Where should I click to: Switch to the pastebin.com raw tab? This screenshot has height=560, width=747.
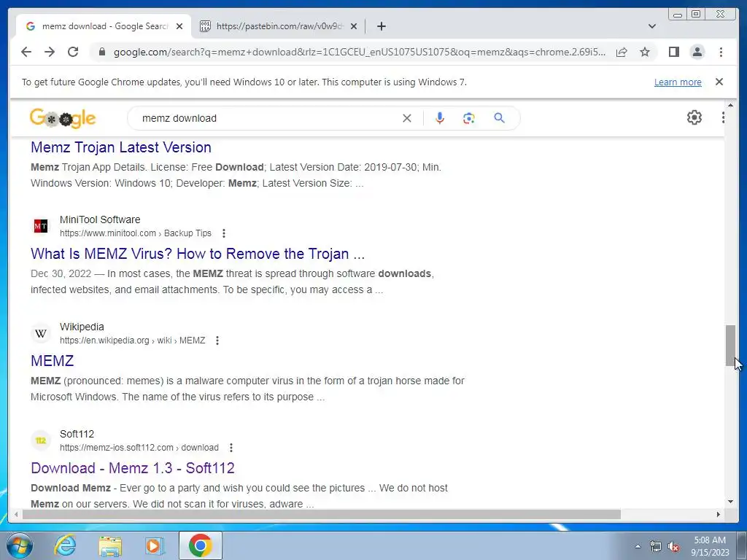(x=279, y=26)
